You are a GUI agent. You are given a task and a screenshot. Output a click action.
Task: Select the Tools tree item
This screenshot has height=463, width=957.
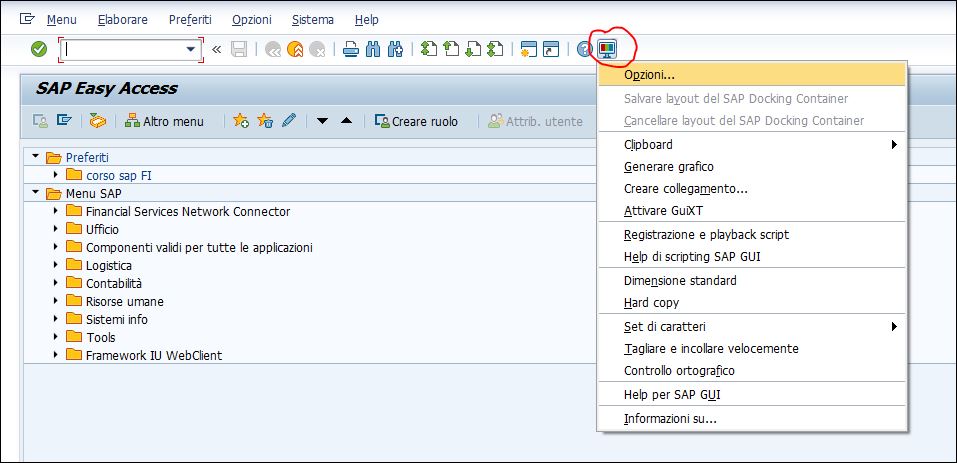point(101,337)
